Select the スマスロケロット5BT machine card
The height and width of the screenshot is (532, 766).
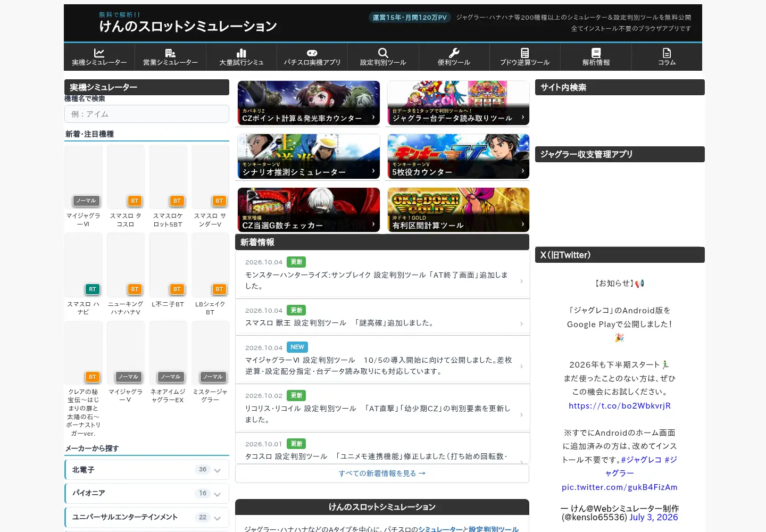point(168,187)
